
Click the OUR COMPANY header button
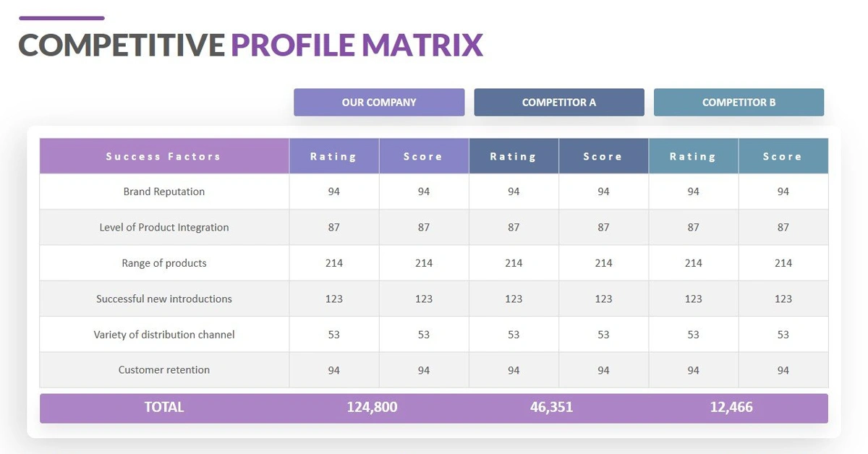[x=379, y=102]
